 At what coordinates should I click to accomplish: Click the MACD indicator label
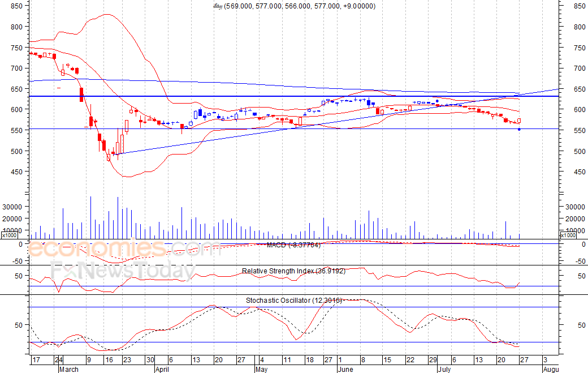pyautogui.click(x=293, y=245)
